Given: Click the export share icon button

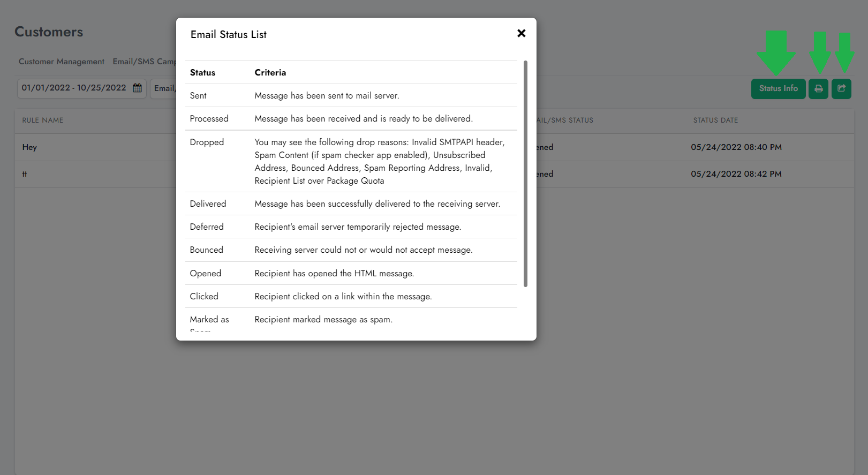Looking at the screenshot, I should pos(841,89).
